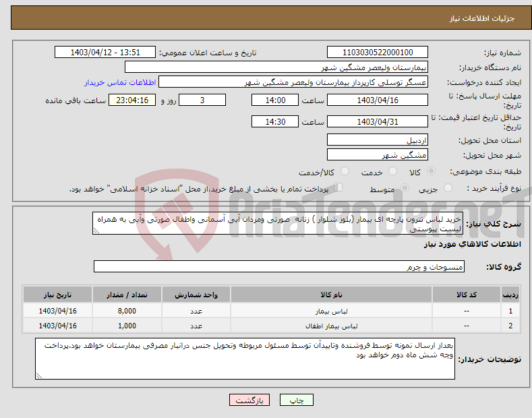Click the unit cell عدد in row 2
Image resolution: width=532 pixels, height=418 pixels.
click(x=196, y=326)
